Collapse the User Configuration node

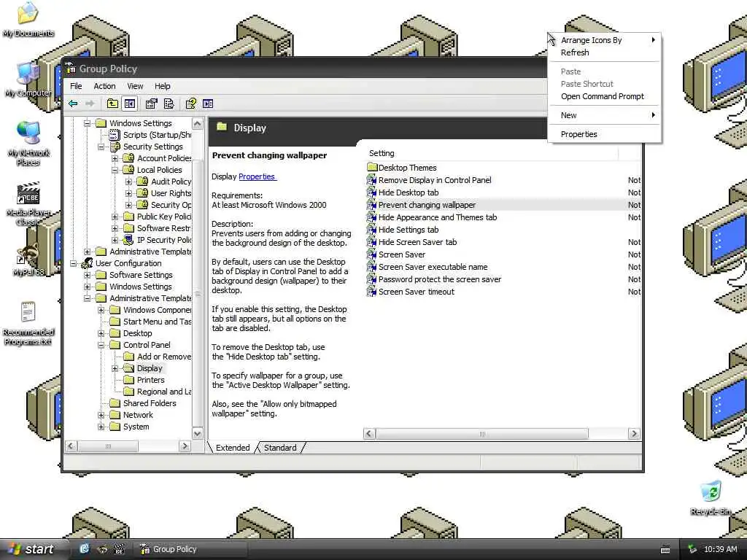[74, 263]
